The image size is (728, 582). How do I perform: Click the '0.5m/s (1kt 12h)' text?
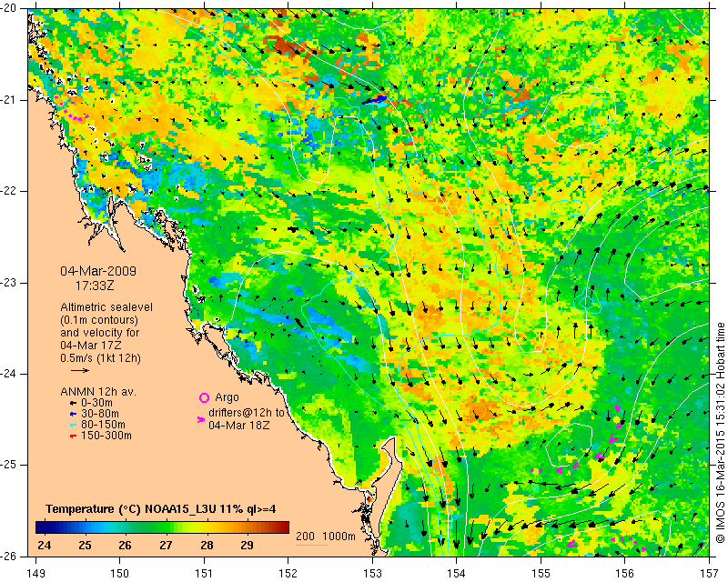[100, 358]
